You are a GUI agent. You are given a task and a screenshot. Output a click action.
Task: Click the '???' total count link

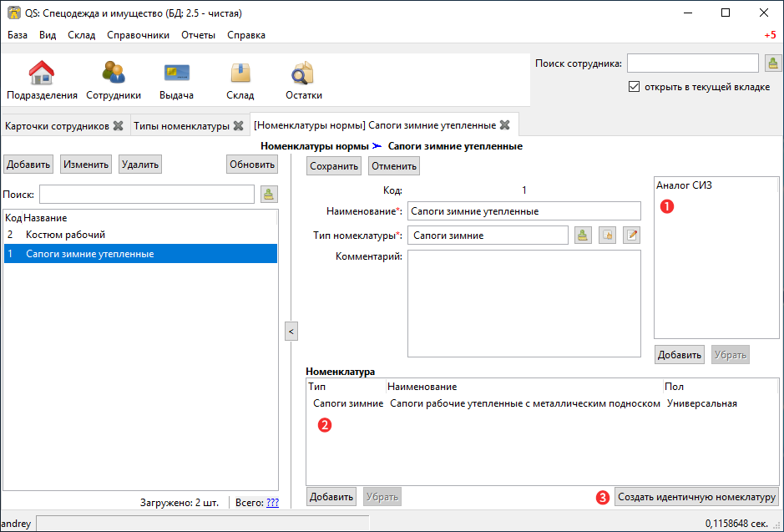tap(272, 503)
